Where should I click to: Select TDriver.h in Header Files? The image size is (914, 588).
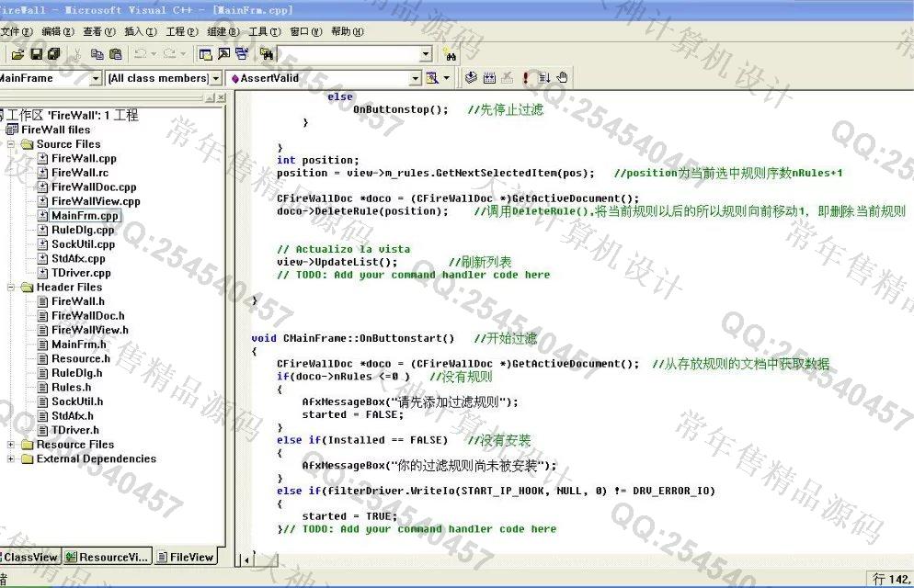[x=75, y=430]
